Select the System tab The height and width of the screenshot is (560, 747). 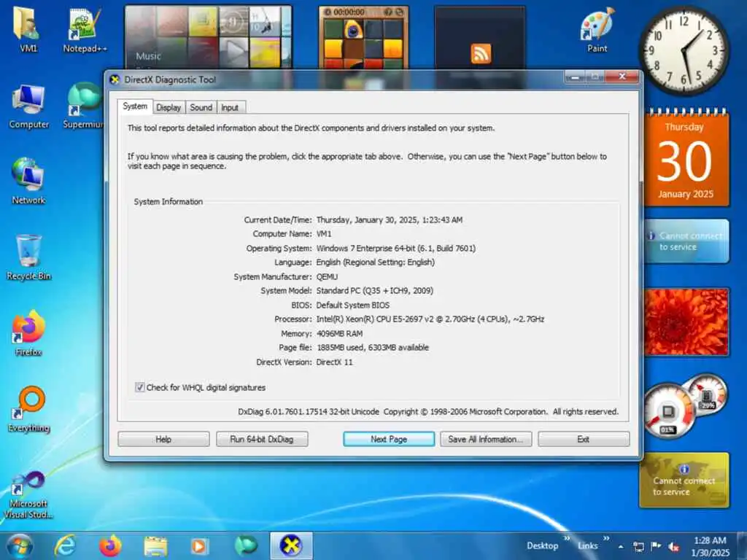point(135,106)
